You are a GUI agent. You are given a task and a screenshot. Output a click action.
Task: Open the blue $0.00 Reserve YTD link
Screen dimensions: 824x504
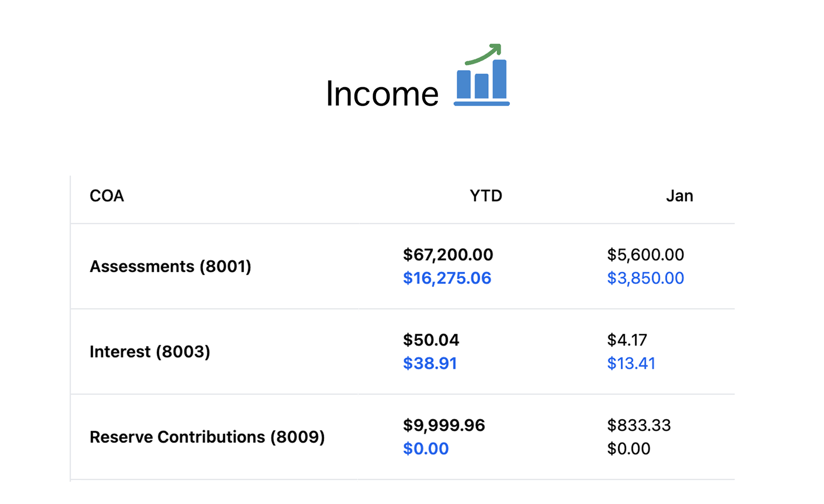coord(426,449)
